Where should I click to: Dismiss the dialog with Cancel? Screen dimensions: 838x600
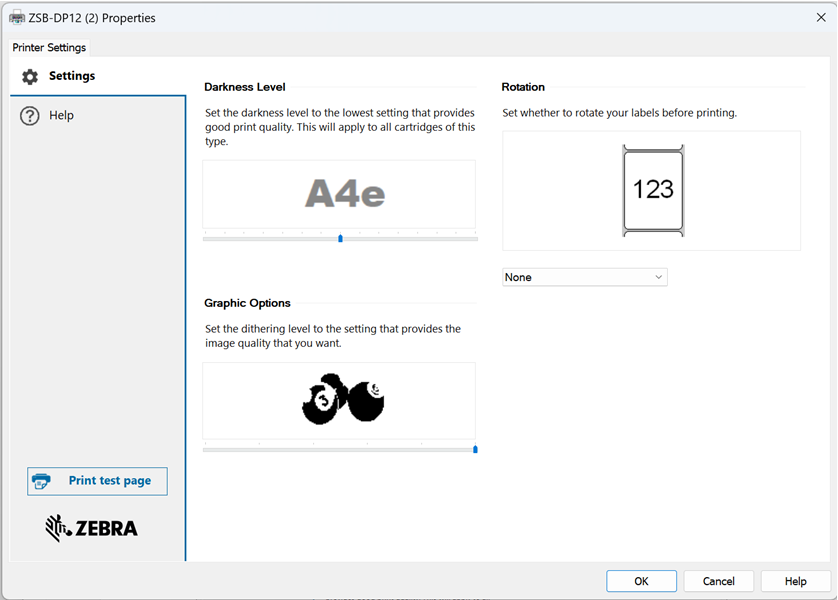[x=719, y=580]
